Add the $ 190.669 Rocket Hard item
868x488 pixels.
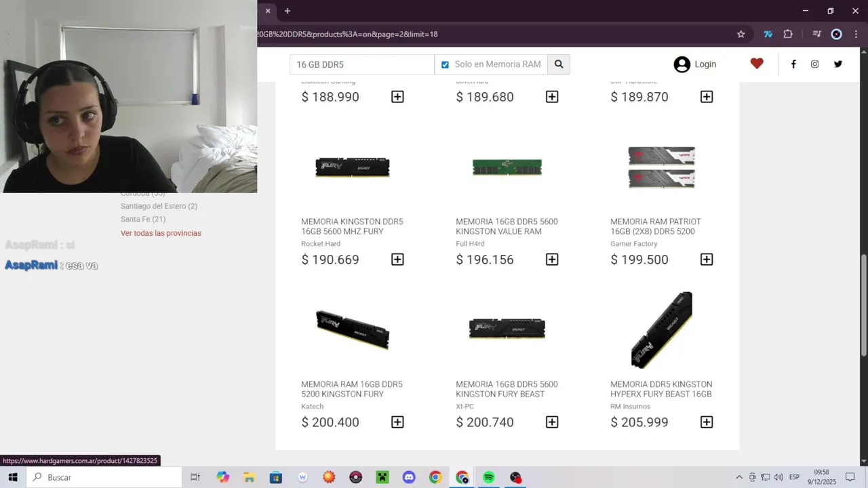(x=397, y=260)
